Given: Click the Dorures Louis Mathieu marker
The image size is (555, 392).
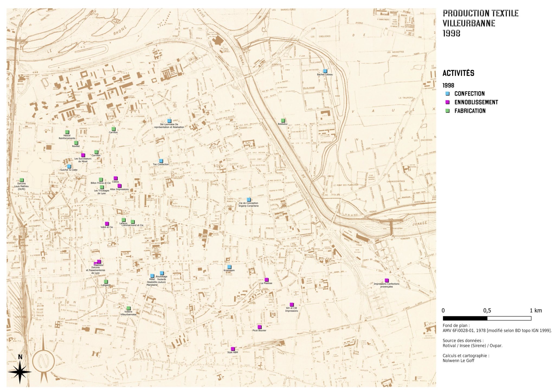Looking at the screenshot, I should [x=22, y=180].
